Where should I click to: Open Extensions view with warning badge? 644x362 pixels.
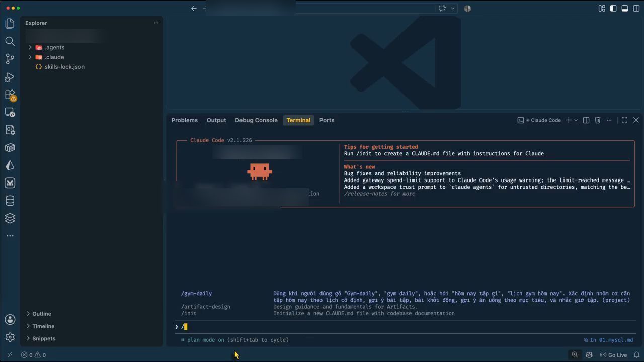(10, 95)
